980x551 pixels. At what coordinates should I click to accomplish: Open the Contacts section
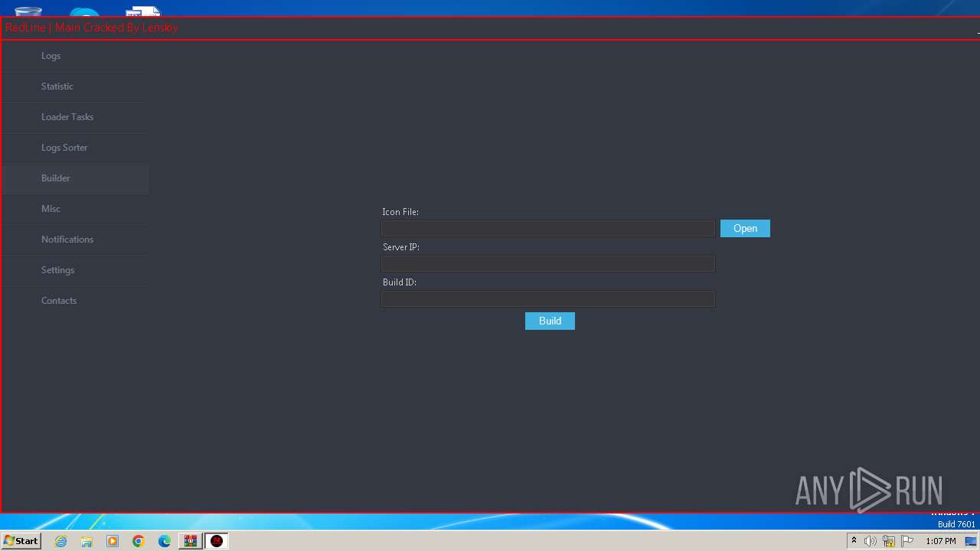[75, 301]
